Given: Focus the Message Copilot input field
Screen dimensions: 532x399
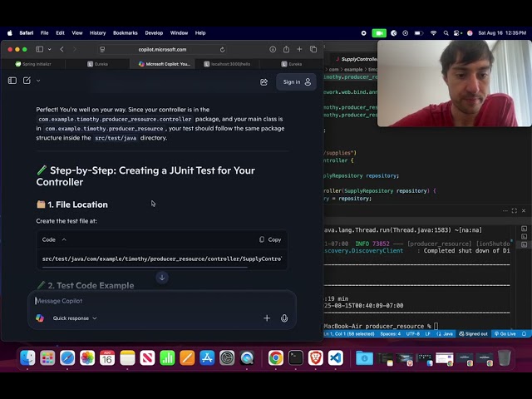Looking at the screenshot, I should coord(161,301).
